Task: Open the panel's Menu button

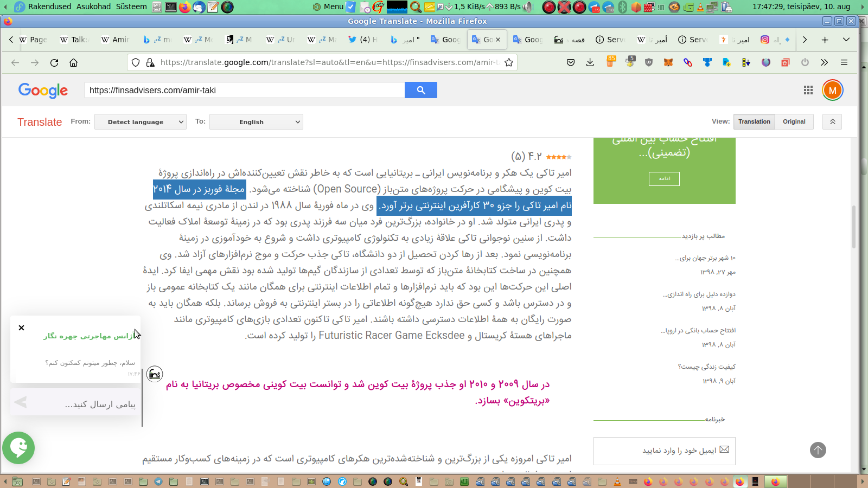Action: [329, 7]
